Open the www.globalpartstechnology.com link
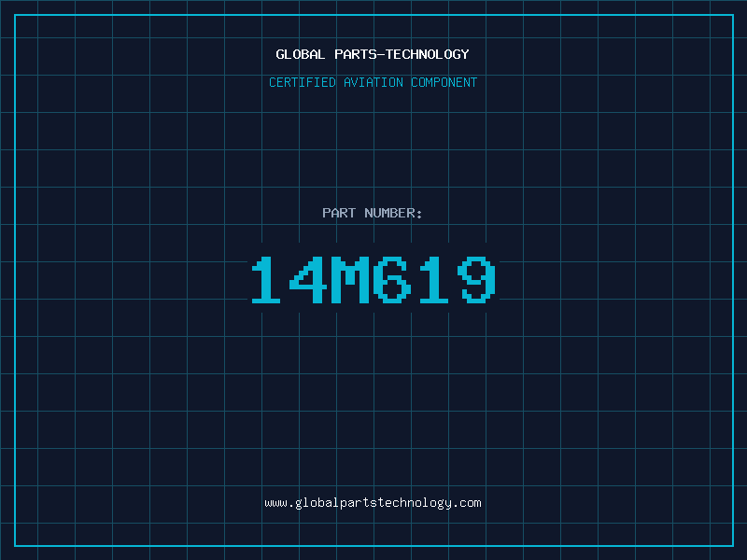Screen dimensions: 747x560 (373, 503)
